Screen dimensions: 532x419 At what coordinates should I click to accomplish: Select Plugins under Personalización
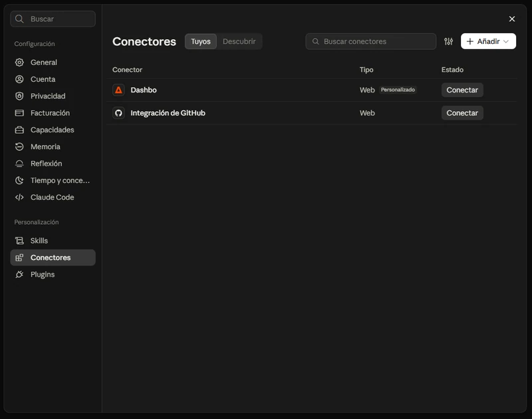pyautogui.click(x=53, y=275)
